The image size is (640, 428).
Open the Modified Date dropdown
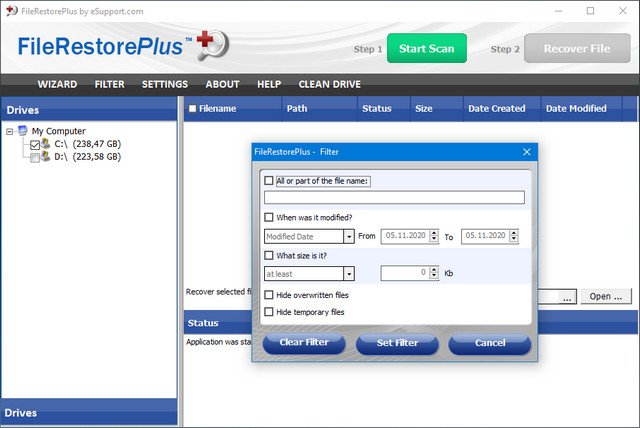coord(349,236)
